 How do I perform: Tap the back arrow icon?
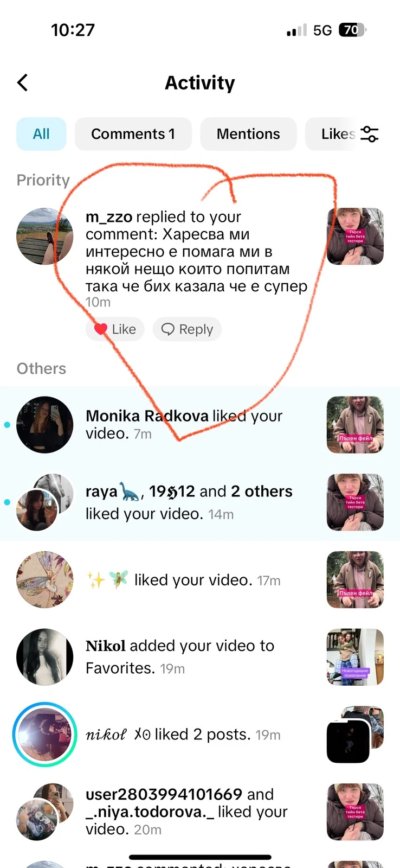click(x=22, y=82)
